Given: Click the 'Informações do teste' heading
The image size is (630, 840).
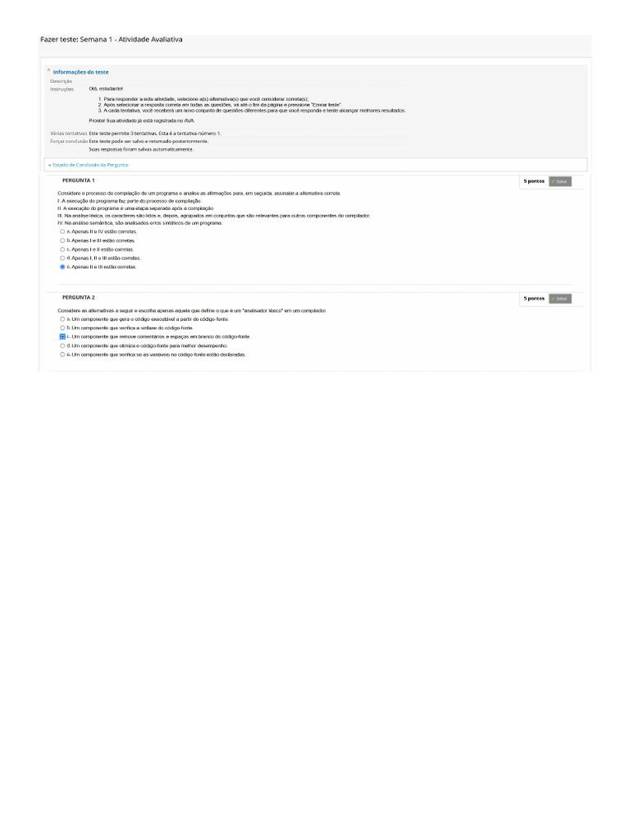Looking at the screenshot, I should point(80,72).
